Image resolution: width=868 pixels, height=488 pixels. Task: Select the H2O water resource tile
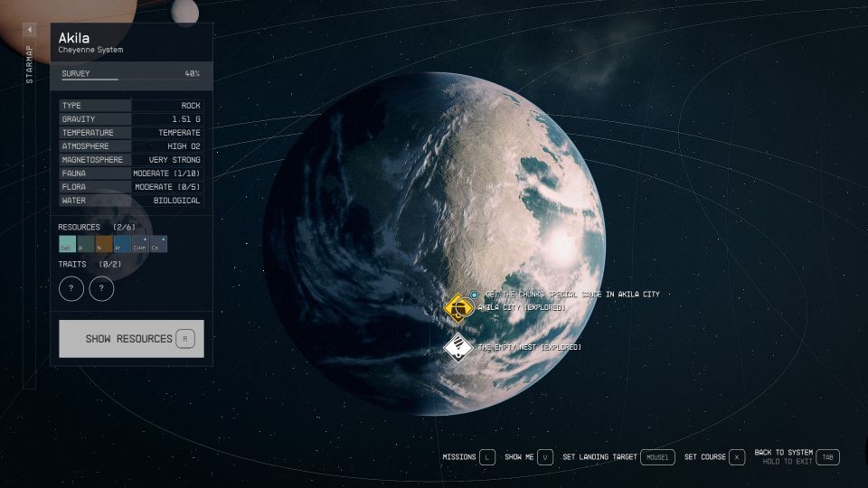pyautogui.click(x=67, y=244)
